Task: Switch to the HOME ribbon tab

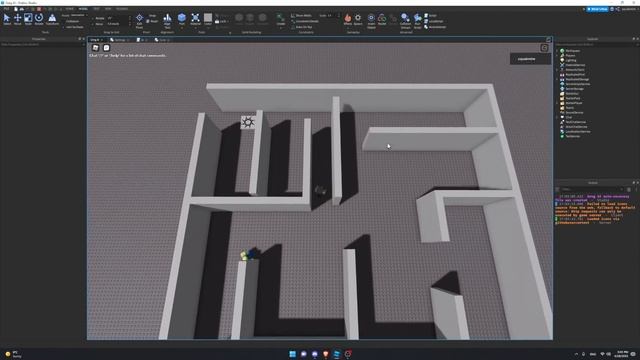Action: coord(70,9)
